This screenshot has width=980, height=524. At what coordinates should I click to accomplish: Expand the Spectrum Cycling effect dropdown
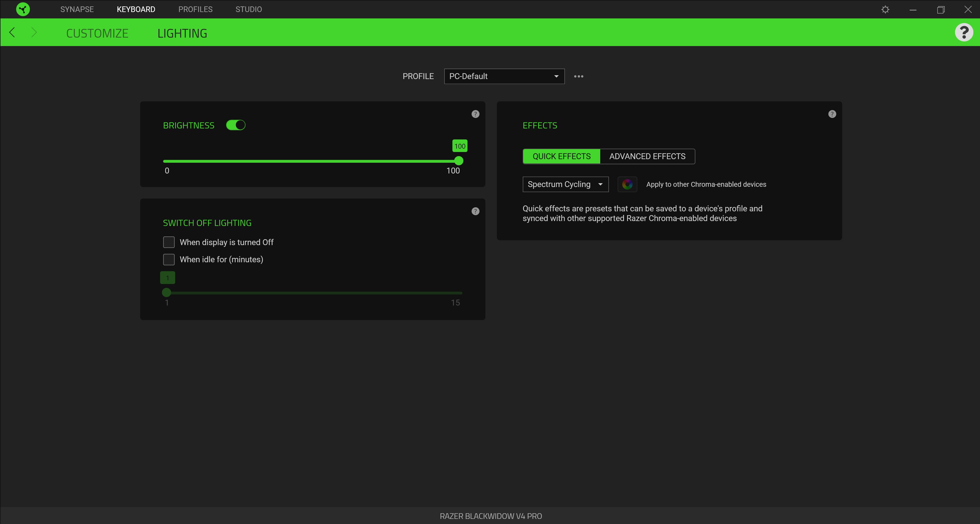tap(565, 184)
